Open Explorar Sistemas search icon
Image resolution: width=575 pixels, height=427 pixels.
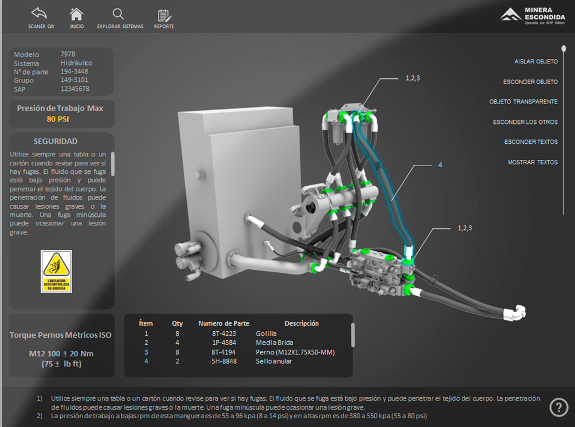pos(120,18)
